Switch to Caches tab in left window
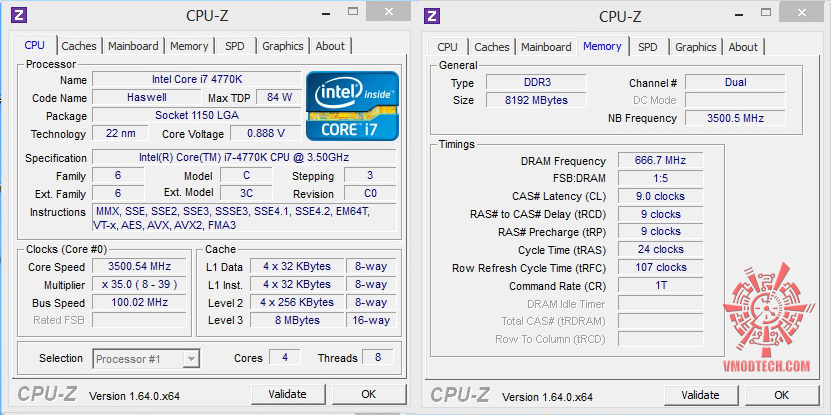 79,46
